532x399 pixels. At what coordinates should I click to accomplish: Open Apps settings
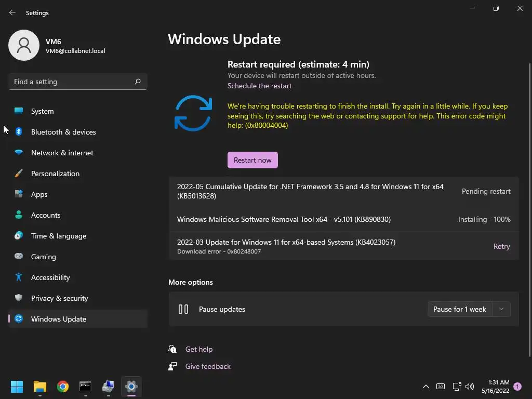pyautogui.click(x=78, y=194)
